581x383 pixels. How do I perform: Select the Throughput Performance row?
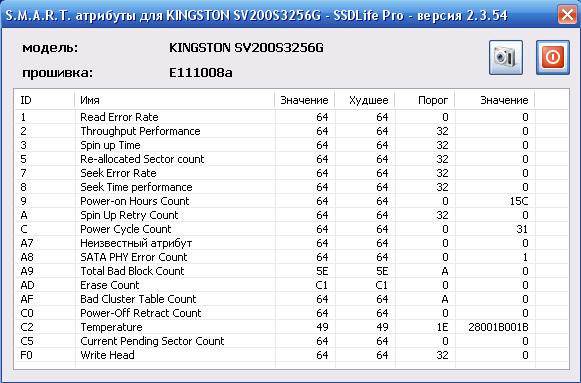[x=291, y=131]
